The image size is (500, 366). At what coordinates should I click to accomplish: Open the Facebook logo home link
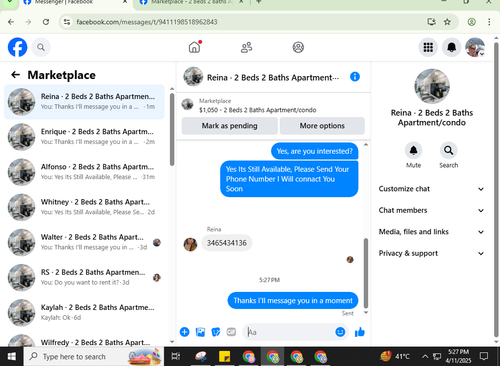coord(17,47)
